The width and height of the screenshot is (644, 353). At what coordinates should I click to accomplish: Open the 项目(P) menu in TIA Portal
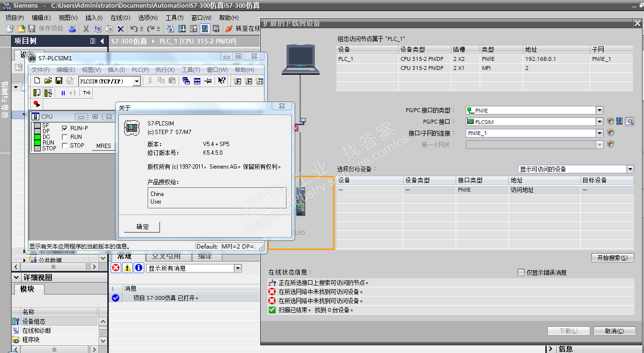click(x=15, y=18)
